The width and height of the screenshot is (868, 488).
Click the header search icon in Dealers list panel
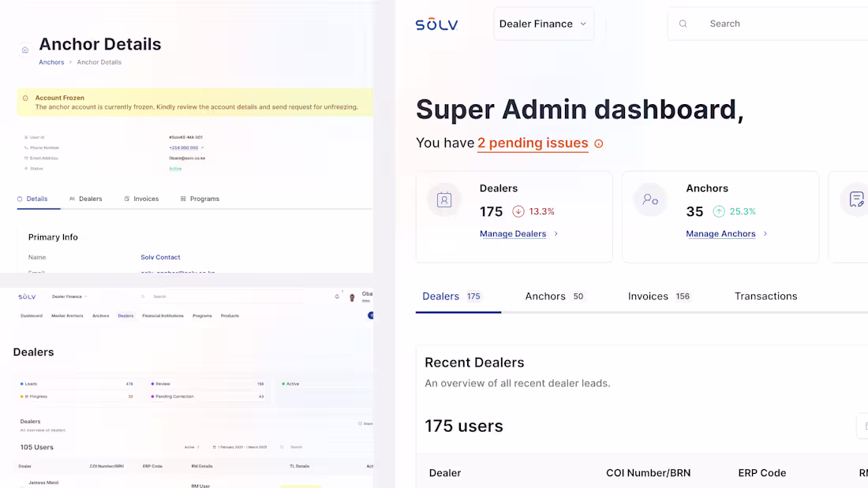pos(143,296)
